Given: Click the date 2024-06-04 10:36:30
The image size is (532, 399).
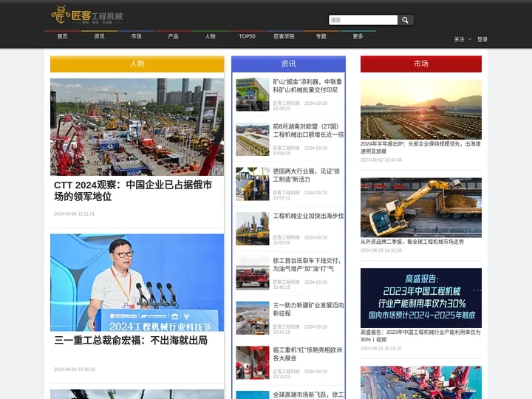Looking at the screenshot, I should coord(75,369).
